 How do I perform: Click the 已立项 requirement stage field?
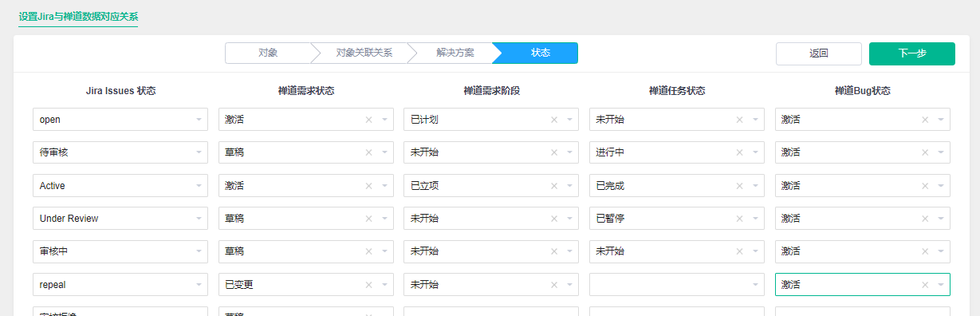click(x=491, y=186)
